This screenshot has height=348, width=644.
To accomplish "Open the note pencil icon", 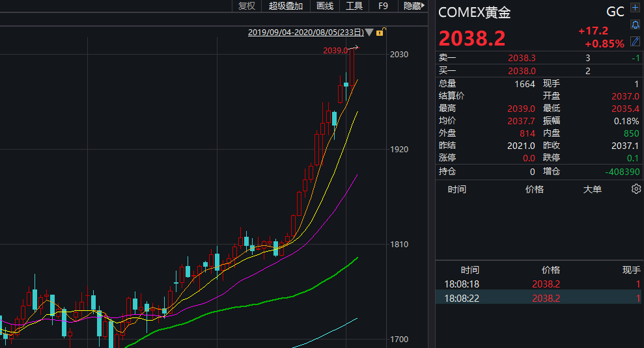I will pos(635,41).
